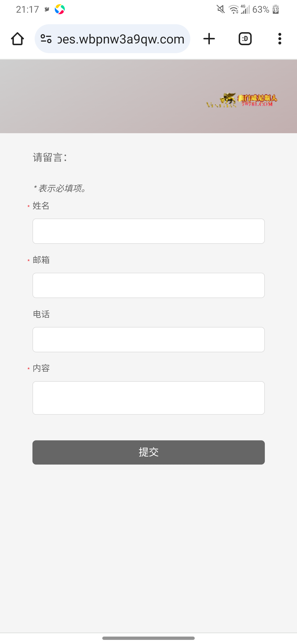
Task: Tap the muted sound status icon
Action: (x=221, y=9)
